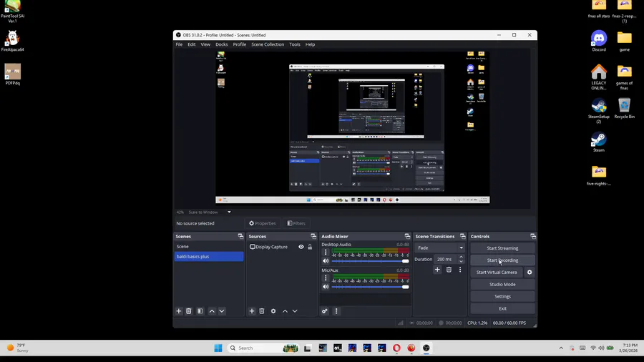Open Recycle Bin on desktop
Screen dimensions: 644x362
(624, 108)
